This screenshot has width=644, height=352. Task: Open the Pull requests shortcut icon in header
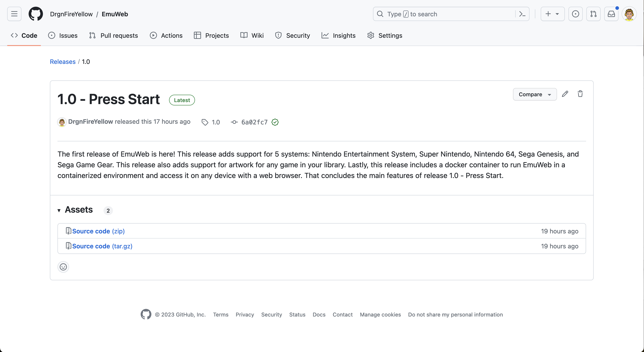593,14
